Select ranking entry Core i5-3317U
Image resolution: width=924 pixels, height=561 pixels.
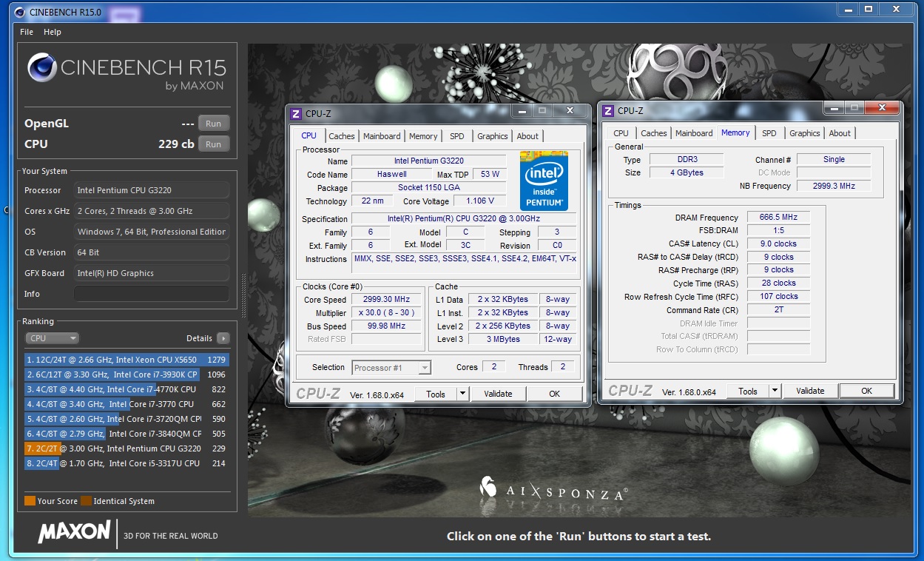[x=127, y=463]
